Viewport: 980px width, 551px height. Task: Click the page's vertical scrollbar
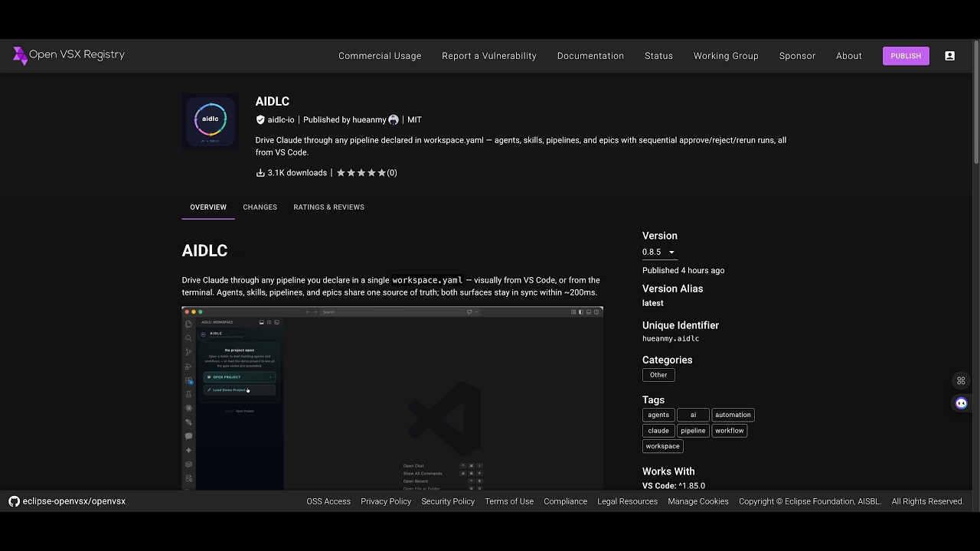pos(976,103)
